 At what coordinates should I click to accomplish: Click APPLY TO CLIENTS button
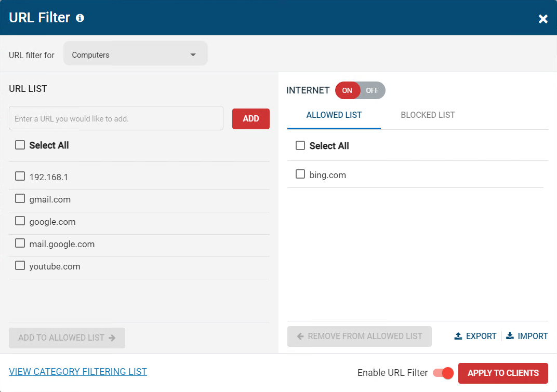(503, 373)
